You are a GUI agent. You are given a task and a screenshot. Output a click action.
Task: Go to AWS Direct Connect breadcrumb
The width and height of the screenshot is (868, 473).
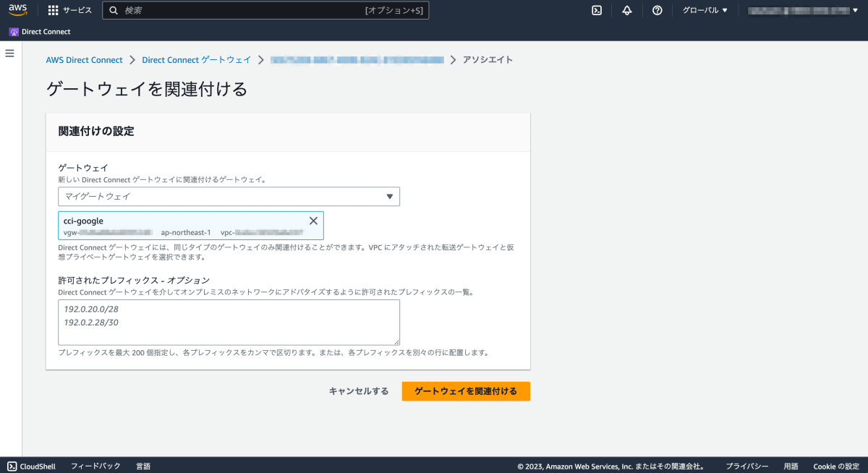pos(85,60)
